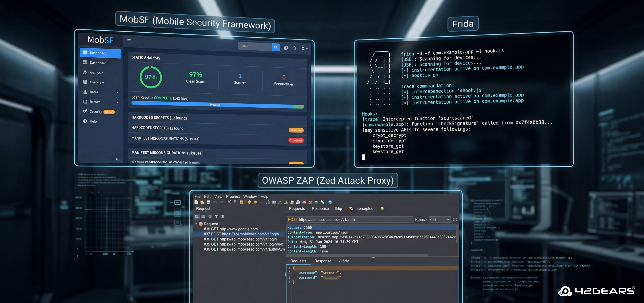644x303 pixels.
Task: Click the filter funnel icon above request tree
Action: [x=216, y=216]
